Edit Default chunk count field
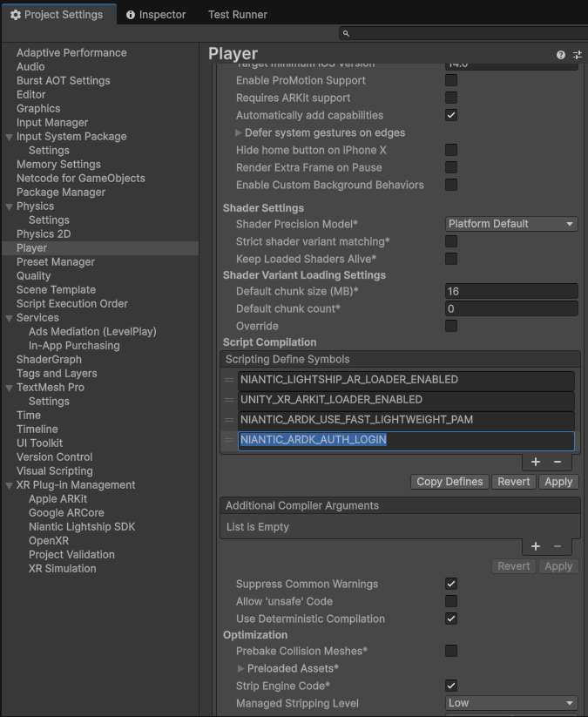This screenshot has width=588, height=717. pos(511,308)
